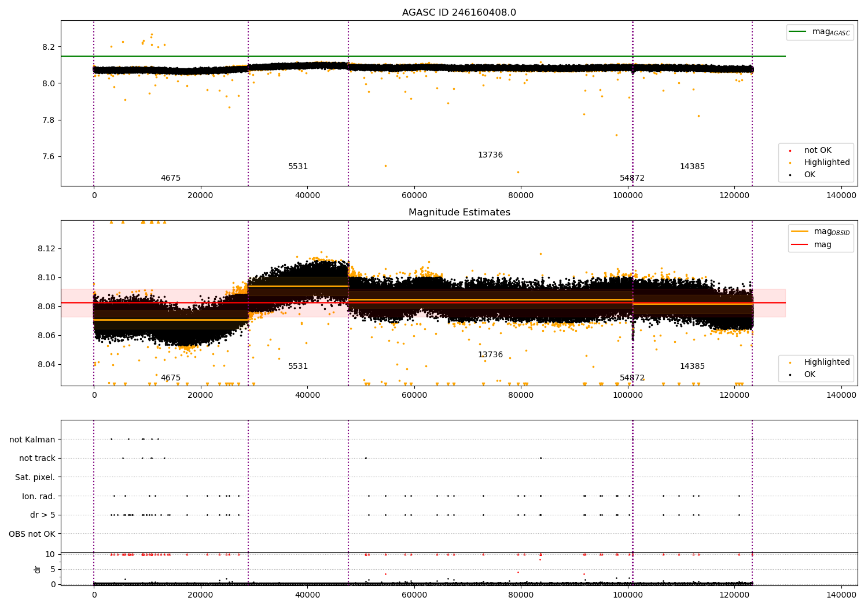The height and width of the screenshot is (608, 868).
Task: Click the 7.6 y-axis tick in top plot
Action: pos(49,157)
